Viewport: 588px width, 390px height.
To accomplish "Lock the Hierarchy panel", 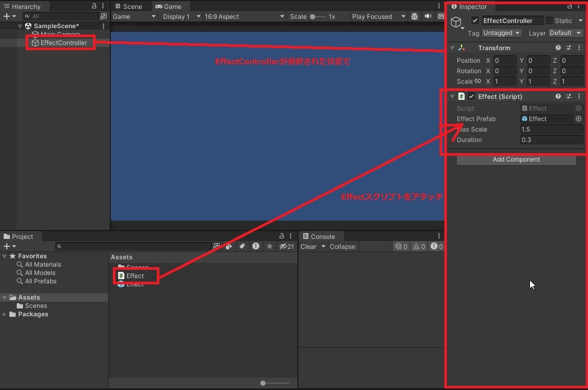I will pos(94,6).
